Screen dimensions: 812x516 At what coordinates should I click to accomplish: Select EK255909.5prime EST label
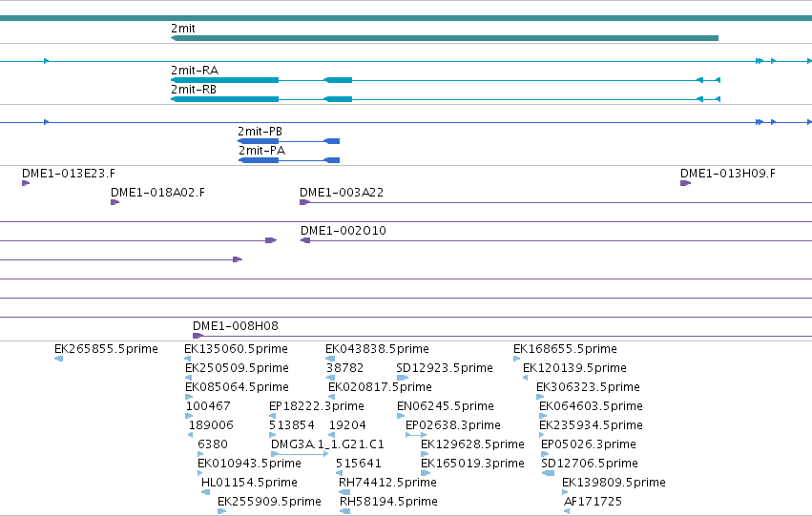click(269, 502)
